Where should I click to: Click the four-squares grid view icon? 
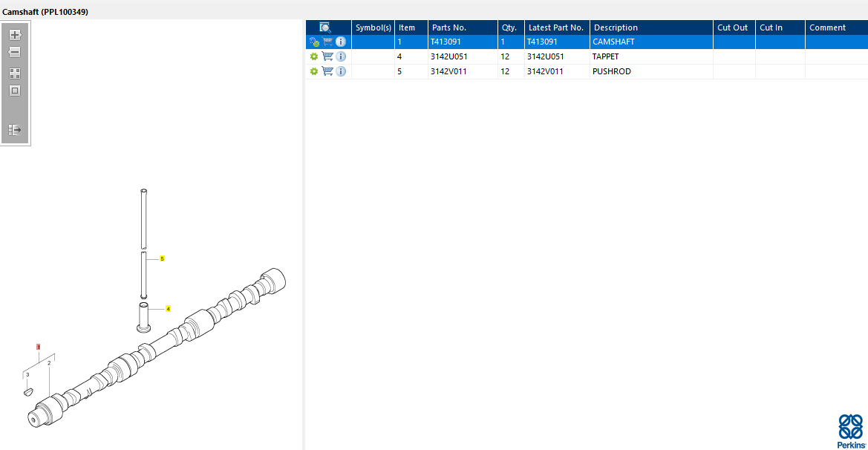[x=15, y=73]
